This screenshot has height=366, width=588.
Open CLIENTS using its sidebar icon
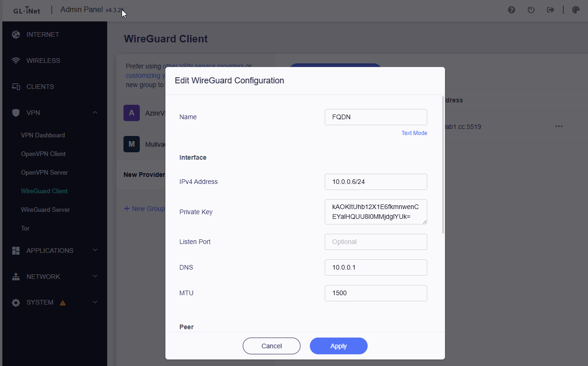(15, 86)
